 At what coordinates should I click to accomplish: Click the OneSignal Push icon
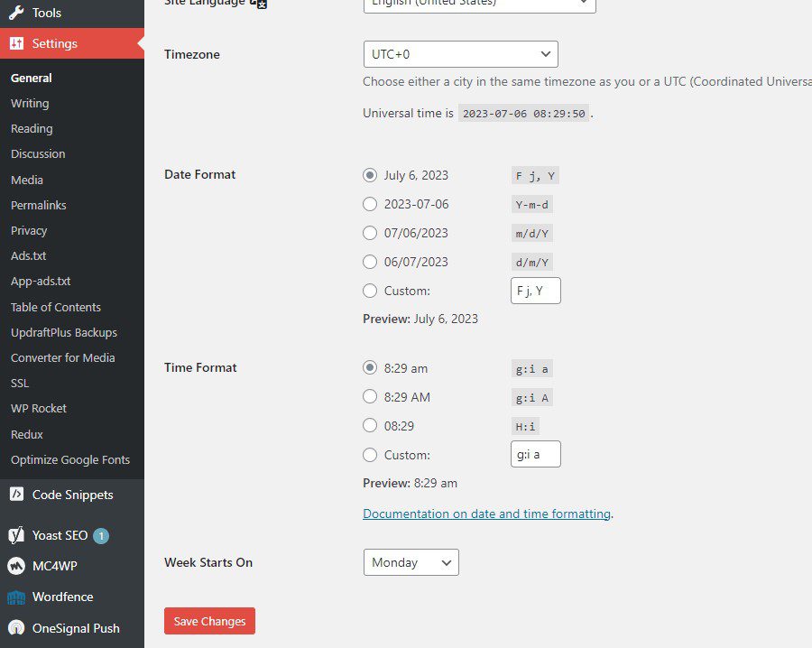[16, 628]
